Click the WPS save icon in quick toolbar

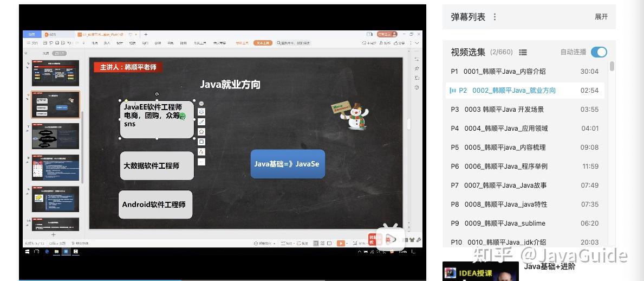(x=45, y=43)
